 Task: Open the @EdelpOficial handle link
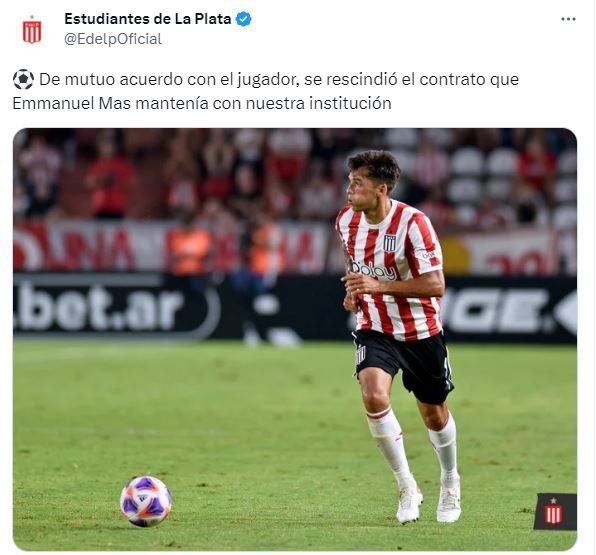113,39
